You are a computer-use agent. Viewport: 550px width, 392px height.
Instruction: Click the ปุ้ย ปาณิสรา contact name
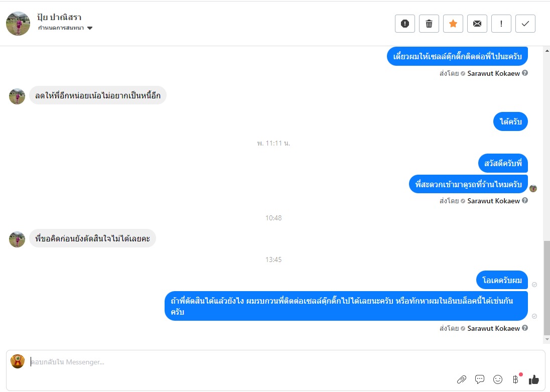coord(59,17)
